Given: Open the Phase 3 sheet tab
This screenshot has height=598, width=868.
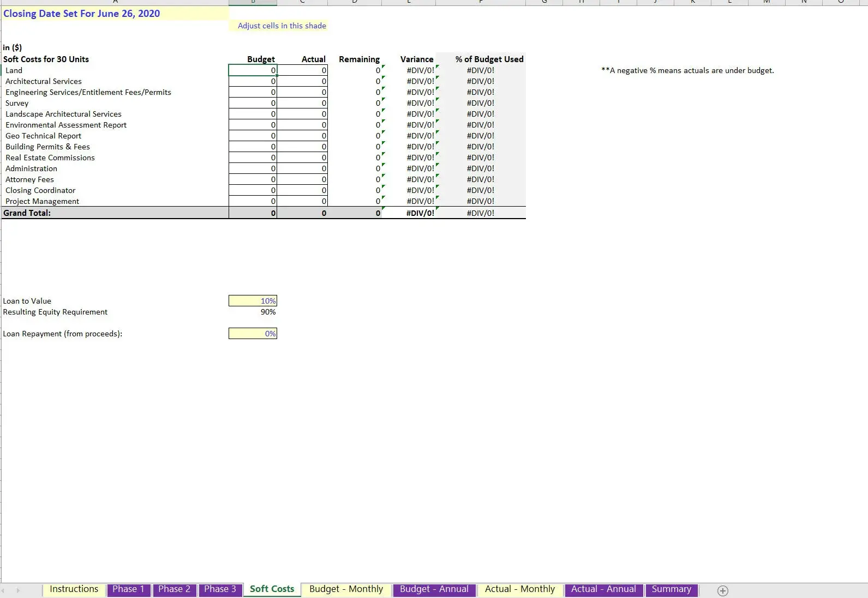Looking at the screenshot, I should click(x=220, y=589).
